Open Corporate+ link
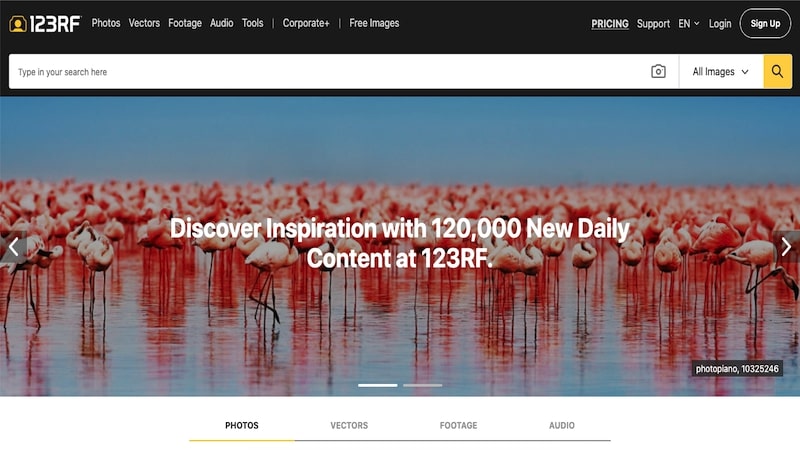Screen dimensions: 800x450 306,23
